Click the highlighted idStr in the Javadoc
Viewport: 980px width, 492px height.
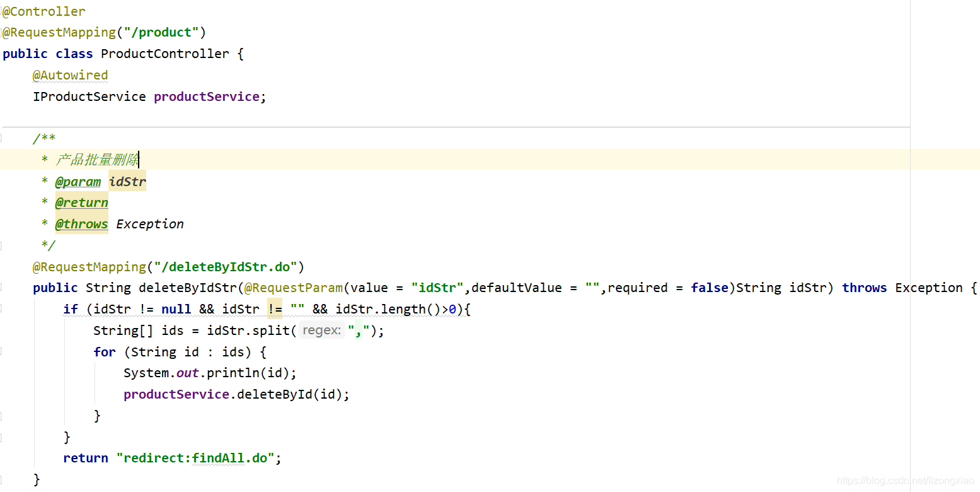pyautogui.click(x=127, y=182)
